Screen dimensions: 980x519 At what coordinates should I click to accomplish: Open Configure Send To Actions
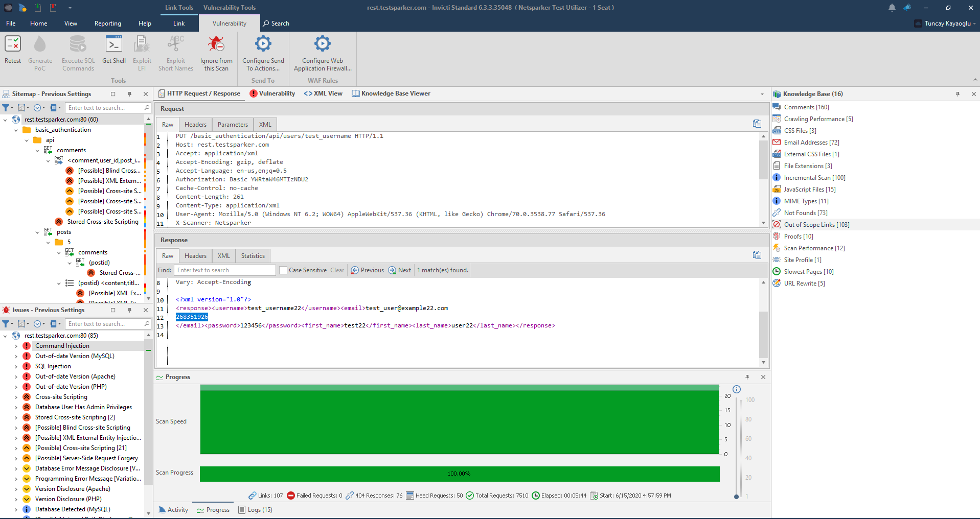click(x=263, y=54)
